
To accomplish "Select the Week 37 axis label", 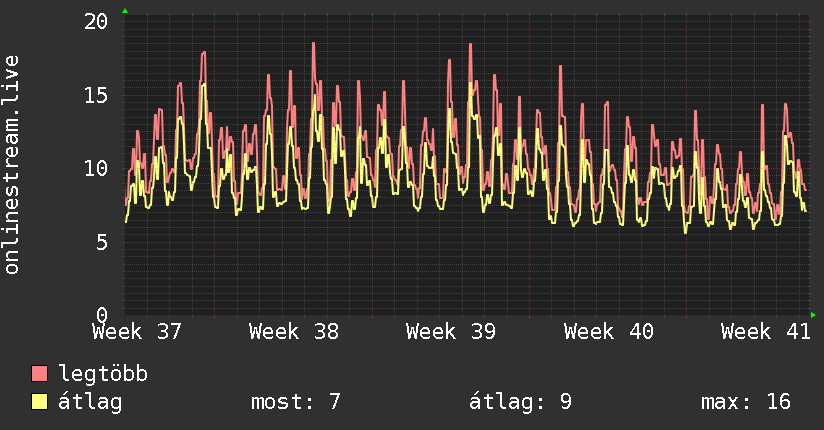I will (137, 332).
